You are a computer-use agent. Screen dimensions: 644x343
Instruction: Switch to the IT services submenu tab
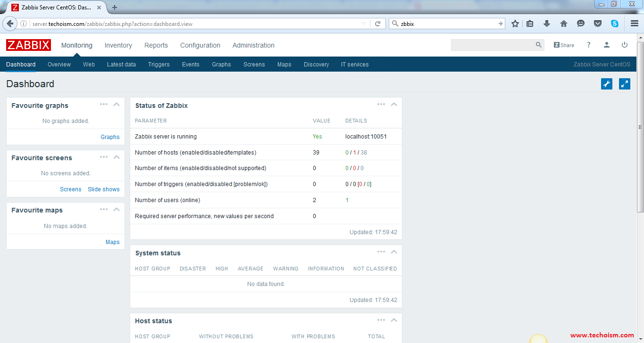click(x=355, y=65)
